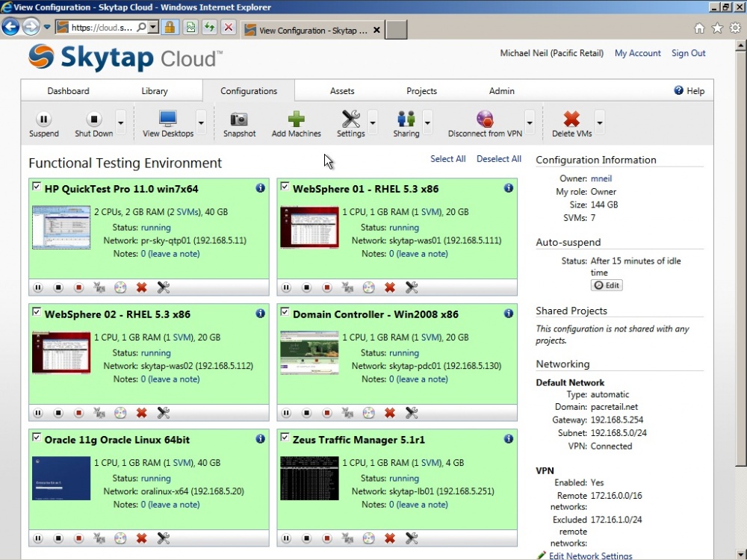Uncheck Oracle 11g Oracle Linux 64bit
This screenshot has width=747, height=560.
pos(37,437)
